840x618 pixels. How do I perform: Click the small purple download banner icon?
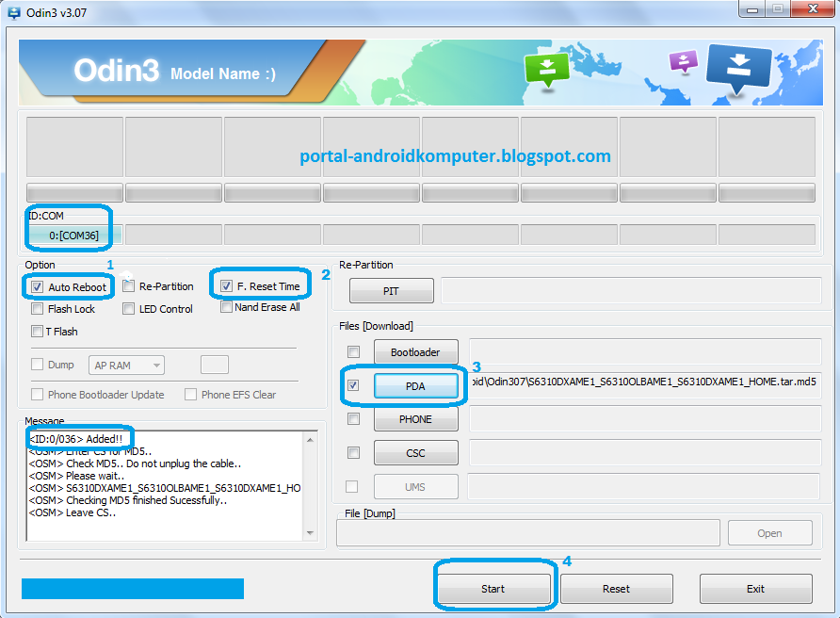tap(684, 61)
